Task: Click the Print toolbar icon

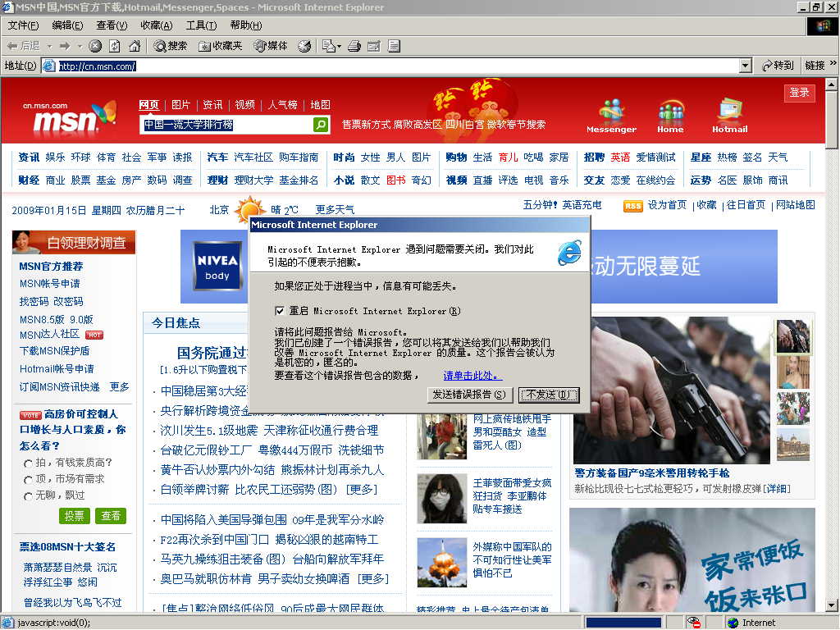Action: click(354, 46)
